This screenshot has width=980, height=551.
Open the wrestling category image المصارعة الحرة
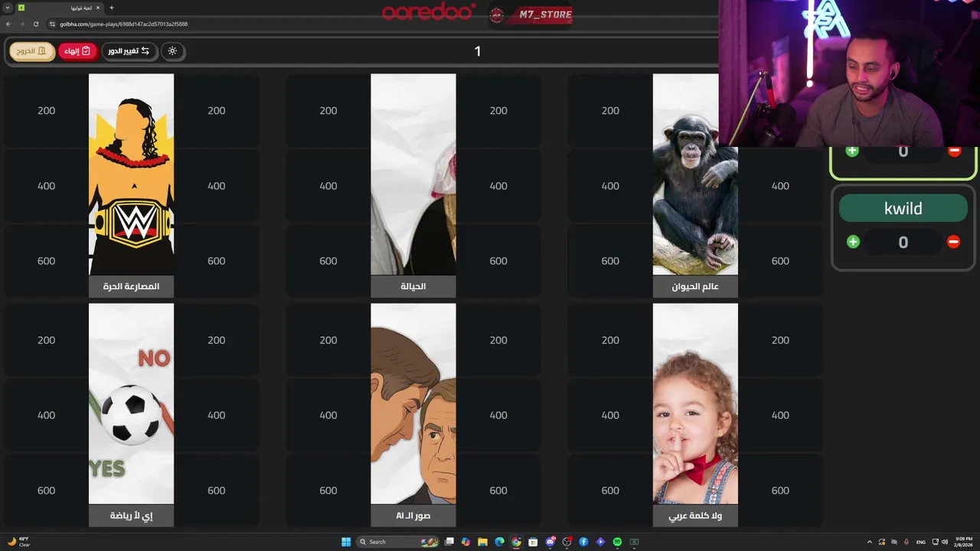pyautogui.click(x=131, y=174)
